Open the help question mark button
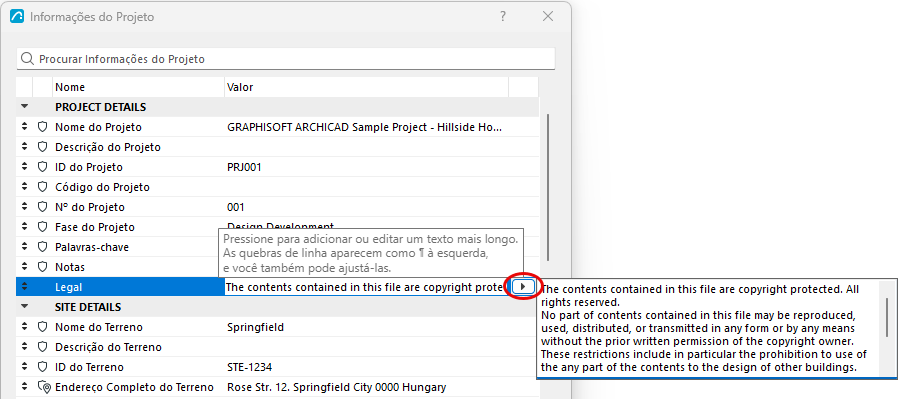The height and width of the screenshot is (399, 901). (503, 16)
